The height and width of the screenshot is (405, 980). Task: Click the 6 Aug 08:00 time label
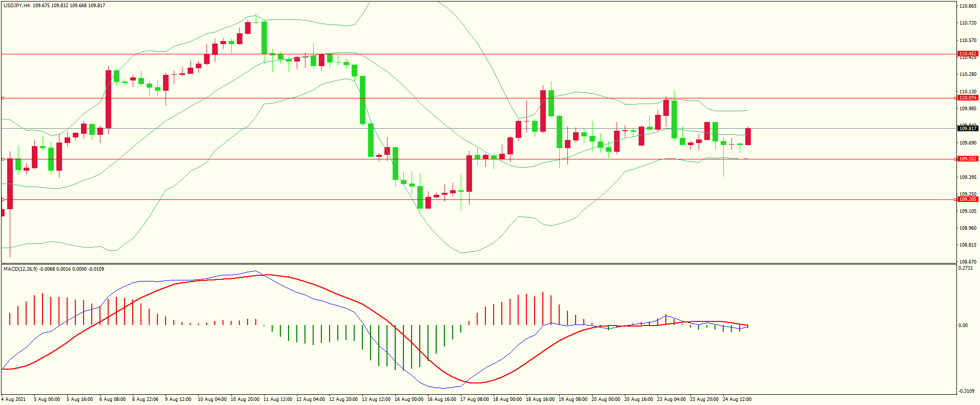tap(112, 399)
